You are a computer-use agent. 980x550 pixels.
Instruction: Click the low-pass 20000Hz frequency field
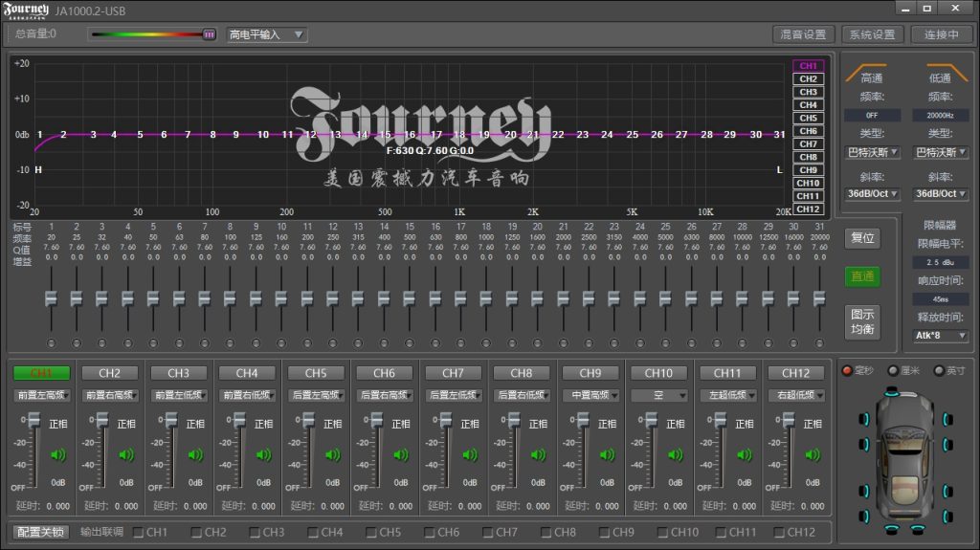coord(941,116)
